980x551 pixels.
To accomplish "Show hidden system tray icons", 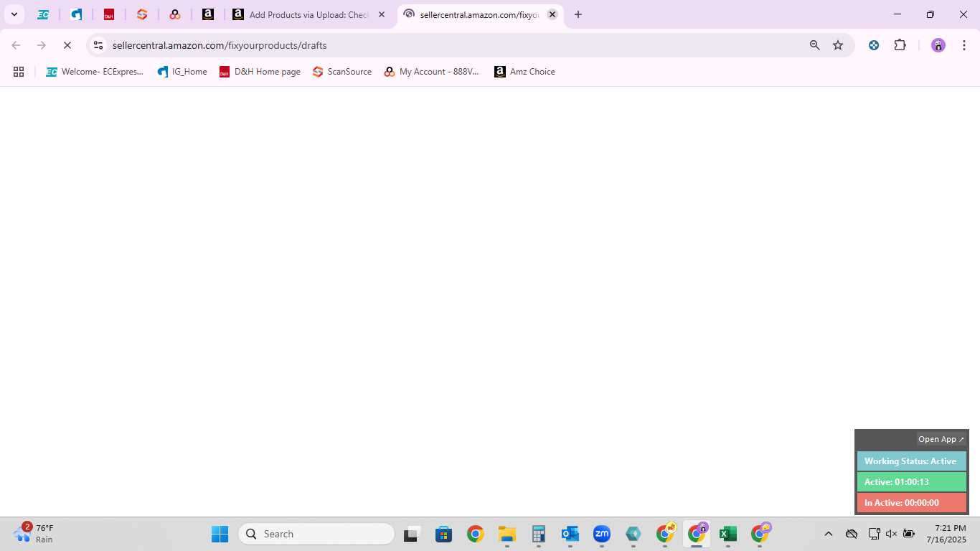I will (828, 534).
